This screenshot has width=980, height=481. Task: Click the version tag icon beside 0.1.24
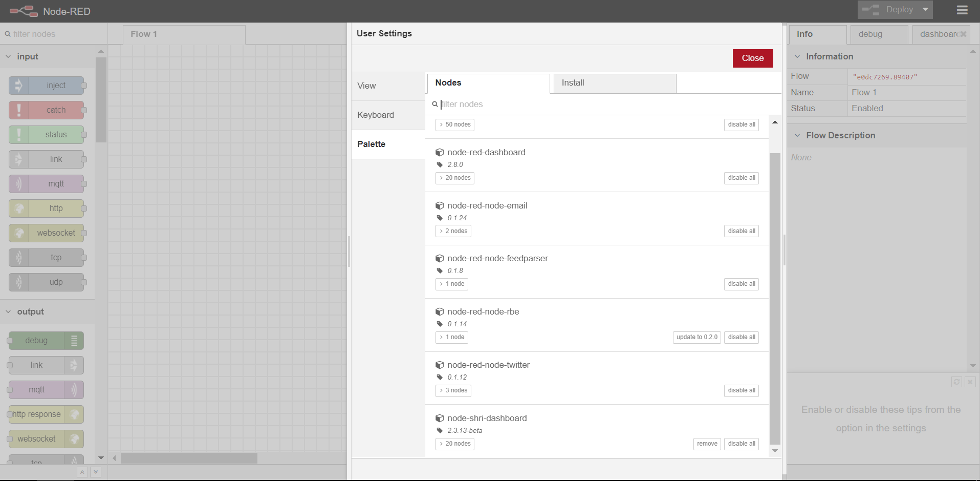[440, 218]
